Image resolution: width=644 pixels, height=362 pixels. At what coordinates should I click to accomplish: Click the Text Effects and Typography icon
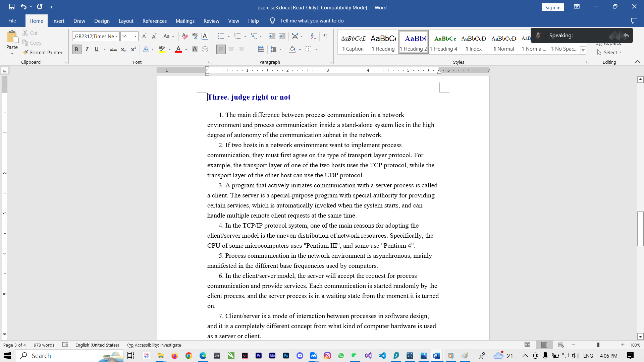(146, 49)
